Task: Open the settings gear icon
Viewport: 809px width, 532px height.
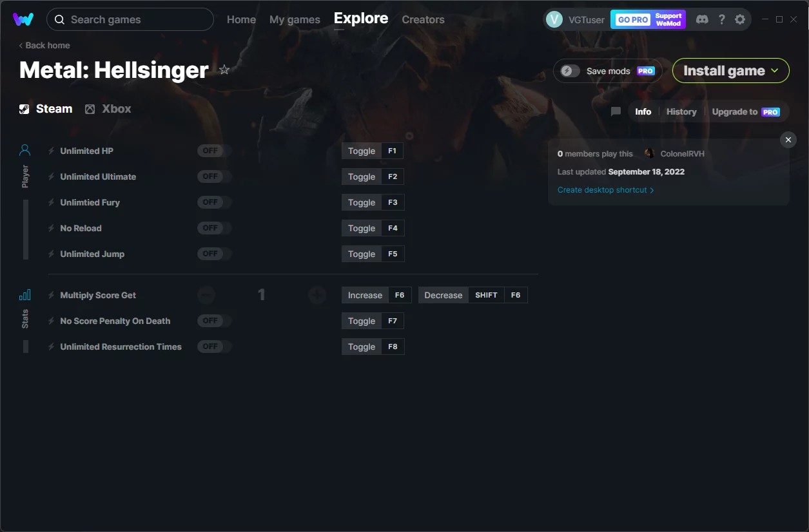Action: 740,19
